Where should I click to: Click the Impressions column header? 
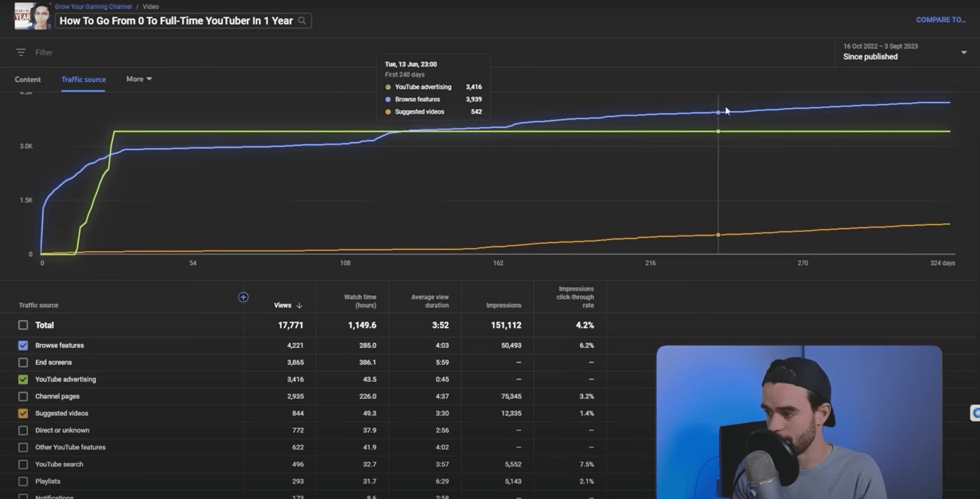click(x=503, y=305)
